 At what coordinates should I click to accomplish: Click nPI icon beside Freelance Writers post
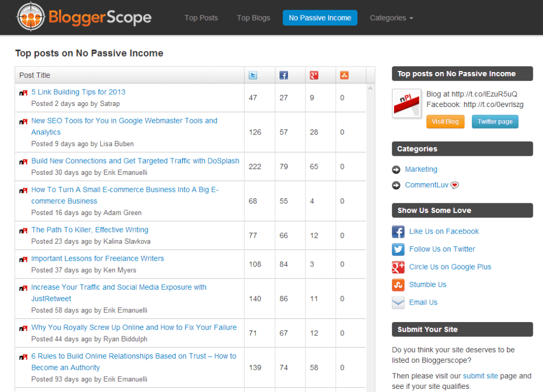(x=23, y=259)
